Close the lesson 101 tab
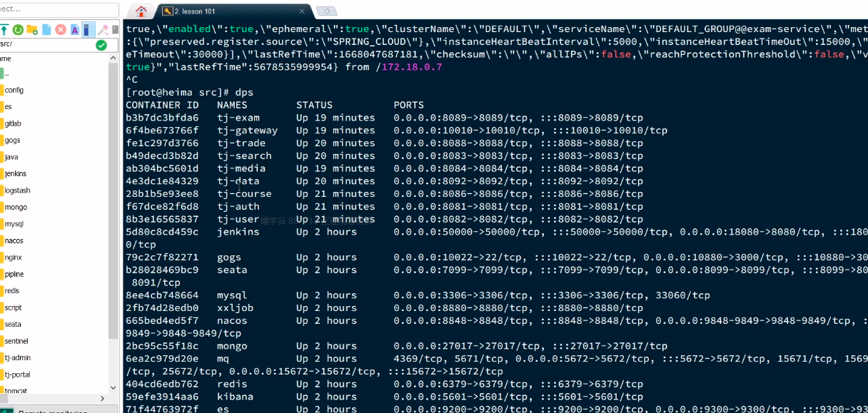 pos(303,11)
